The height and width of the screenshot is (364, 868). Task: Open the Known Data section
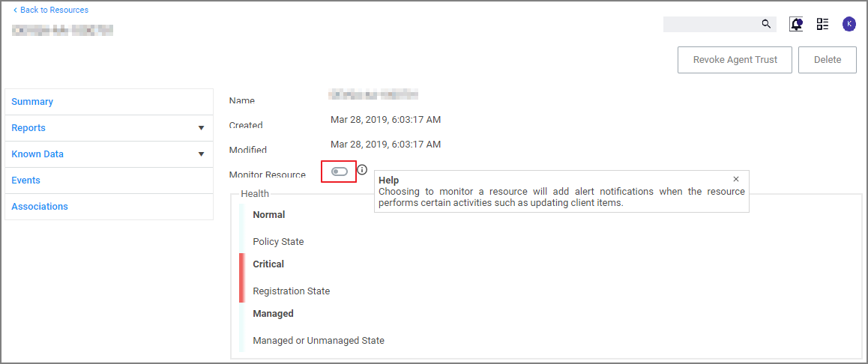tap(109, 154)
